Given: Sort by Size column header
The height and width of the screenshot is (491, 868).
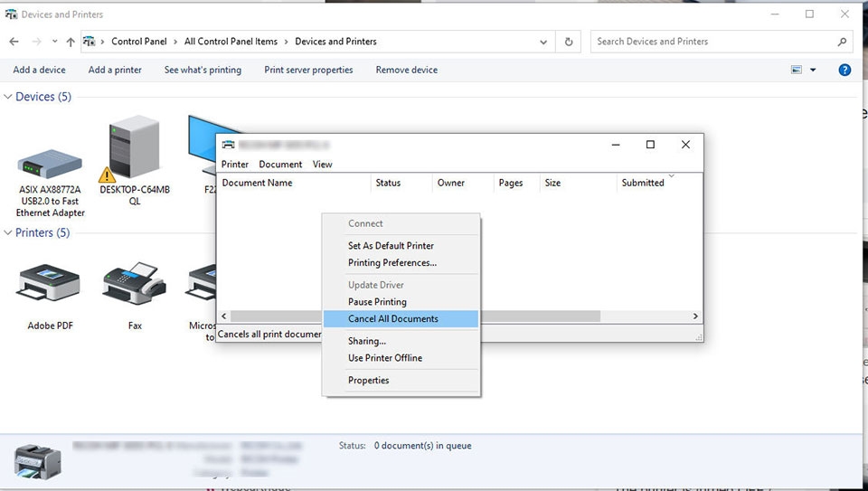Looking at the screenshot, I should coord(578,183).
